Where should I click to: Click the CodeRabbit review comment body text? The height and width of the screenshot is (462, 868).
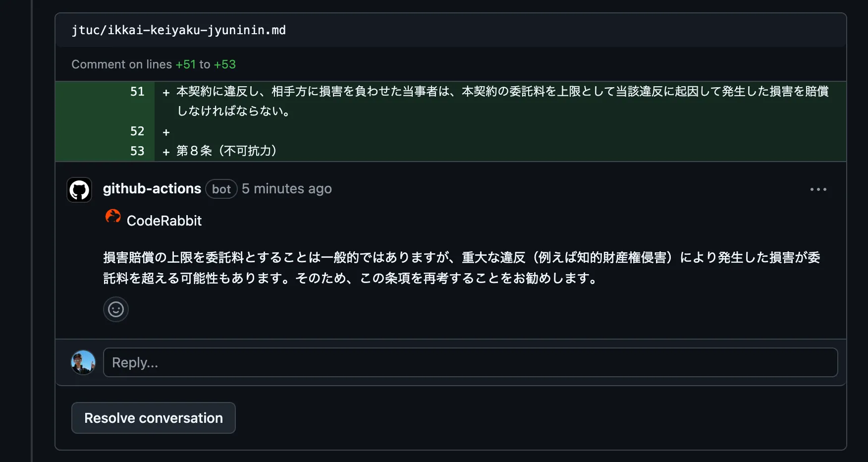(461, 268)
